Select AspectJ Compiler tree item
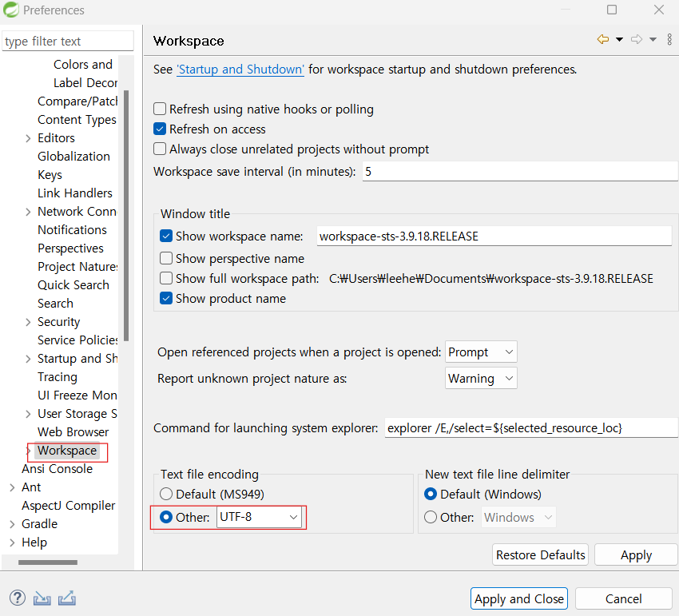The width and height of the screenshot is (679, 616). 69,506
